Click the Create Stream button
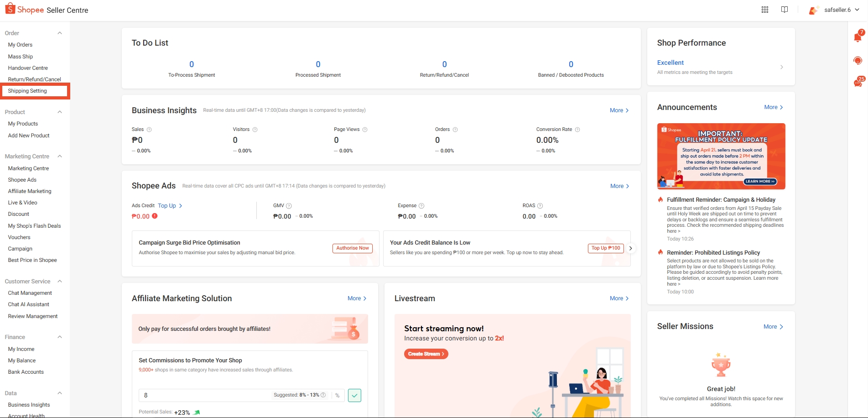This screenshot has width=868, height=418. [x=426, y=354]
